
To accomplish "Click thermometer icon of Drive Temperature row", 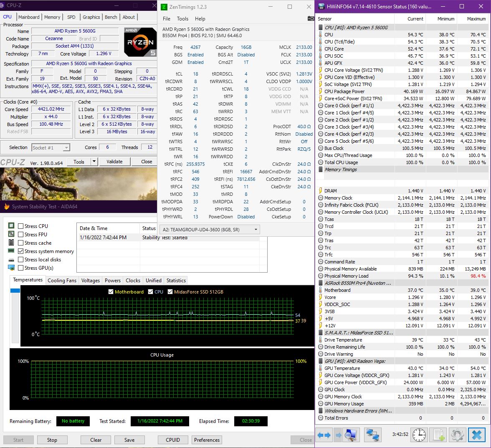I will pyautogui.click(x=320, y=340).
